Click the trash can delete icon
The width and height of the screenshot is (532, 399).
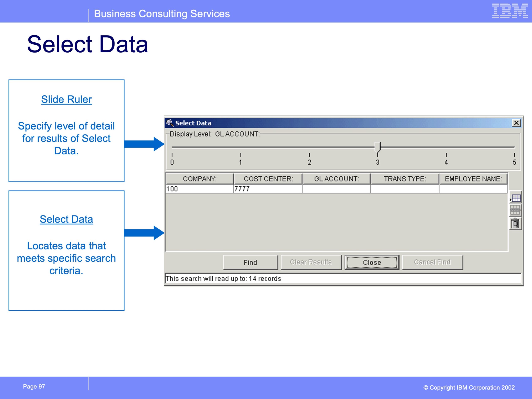[x=515, y=223]
